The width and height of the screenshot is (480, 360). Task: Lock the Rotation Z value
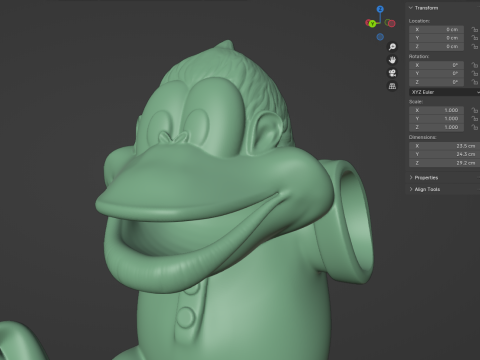pos(475,82)
